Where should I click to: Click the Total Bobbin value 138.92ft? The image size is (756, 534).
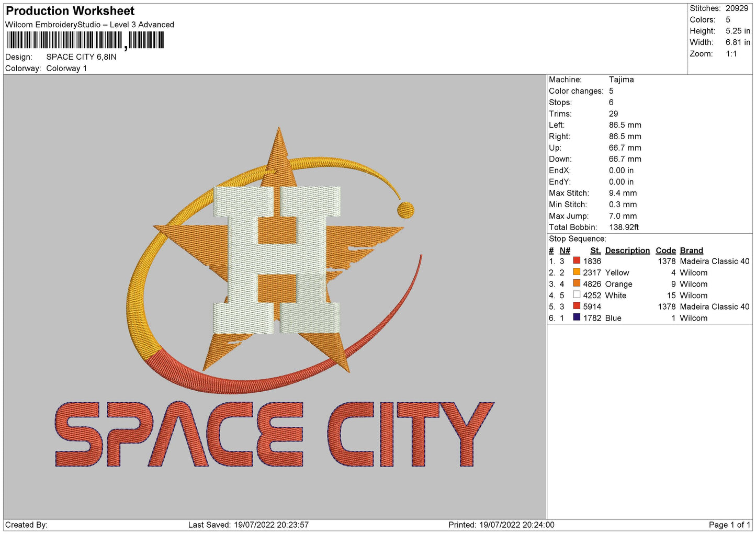(624, 228)
